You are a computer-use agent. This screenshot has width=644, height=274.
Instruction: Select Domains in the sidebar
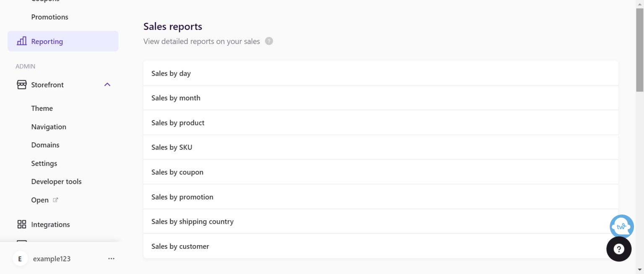tap(45, 145)
